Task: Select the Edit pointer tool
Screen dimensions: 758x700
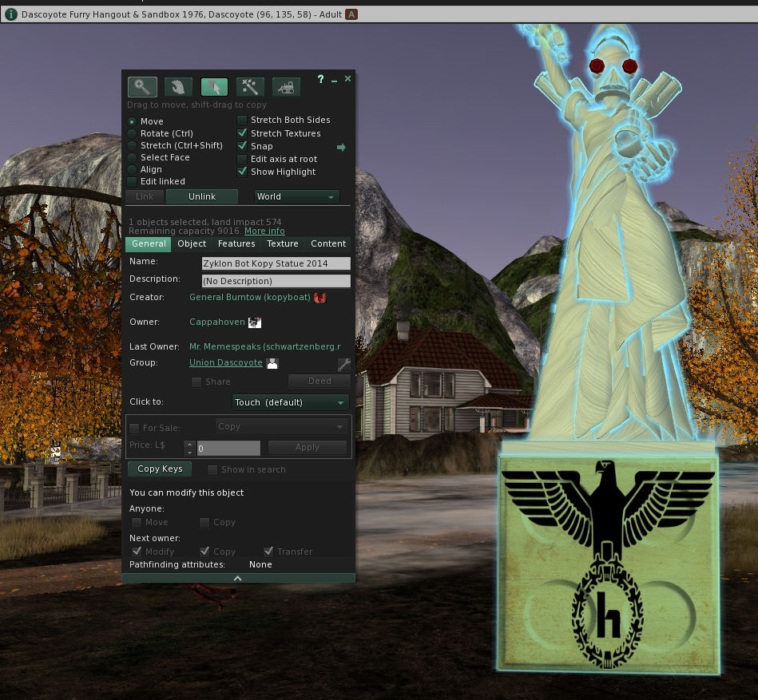Action: (x=214, y=87)
